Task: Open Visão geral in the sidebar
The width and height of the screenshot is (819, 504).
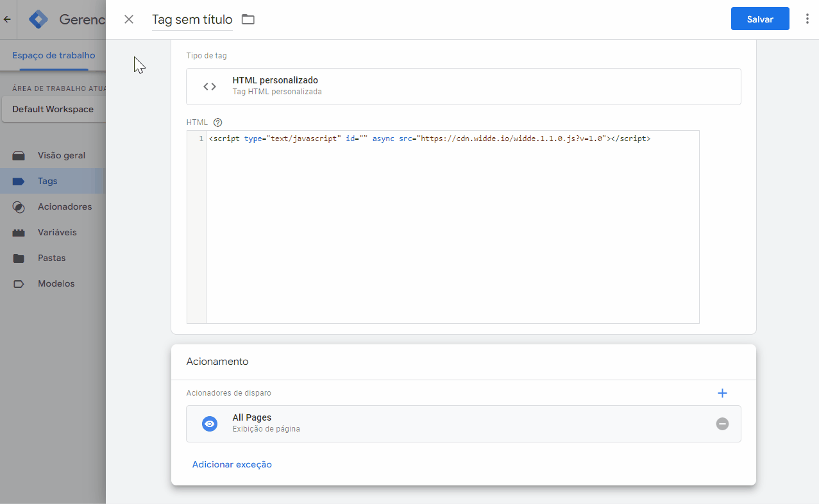Action: click(53, 155)
